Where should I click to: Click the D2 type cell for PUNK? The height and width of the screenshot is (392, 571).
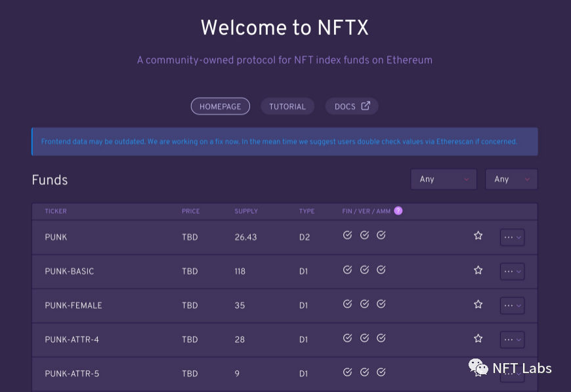click(305, 237)
